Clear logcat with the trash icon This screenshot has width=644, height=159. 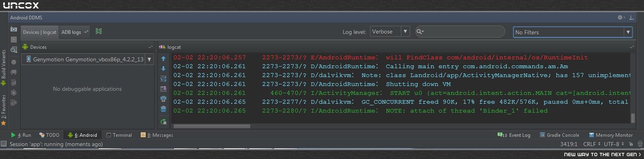tap(163, 109)
